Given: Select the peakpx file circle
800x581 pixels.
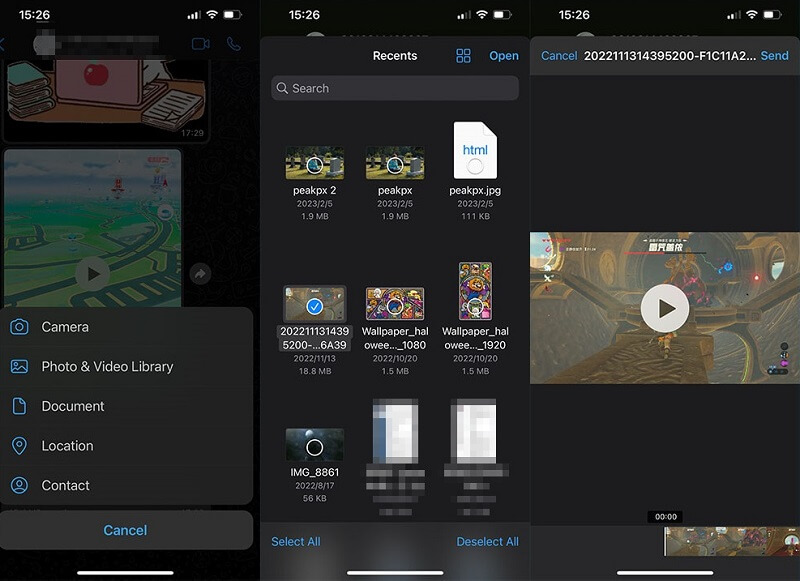Looking at the screenshot, I should pyautogui.click(x=395, y=165).
